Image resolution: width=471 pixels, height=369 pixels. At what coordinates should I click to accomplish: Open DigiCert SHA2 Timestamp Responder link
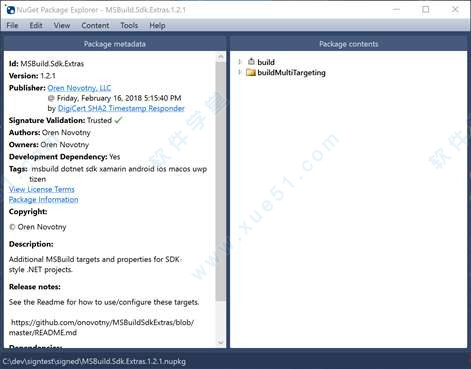(121, 108)
